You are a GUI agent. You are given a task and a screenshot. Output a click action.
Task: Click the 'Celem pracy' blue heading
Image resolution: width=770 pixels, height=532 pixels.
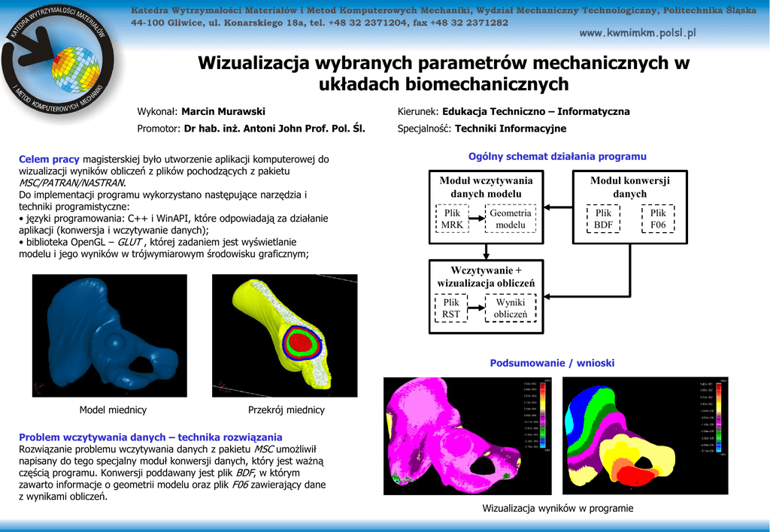49,159
